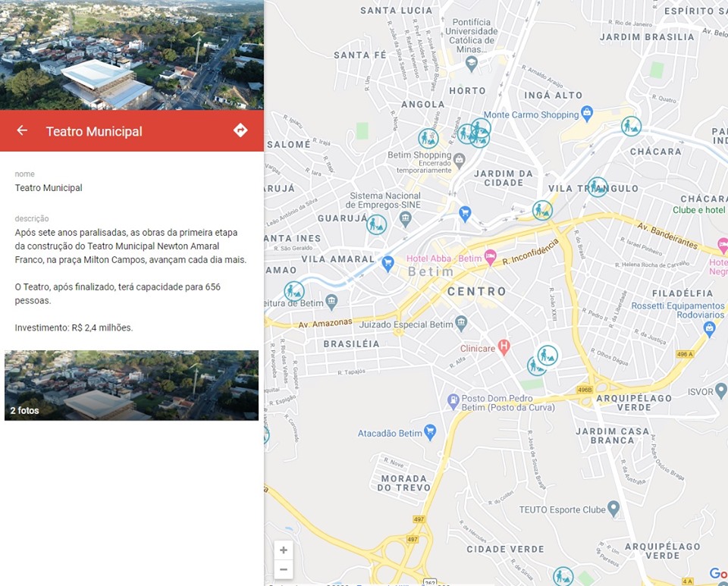Open the paired construction markers below Centro
Image resolution: width=728 pixels, height=586 pixels.
pyautogui.click(x=543, y=362)
